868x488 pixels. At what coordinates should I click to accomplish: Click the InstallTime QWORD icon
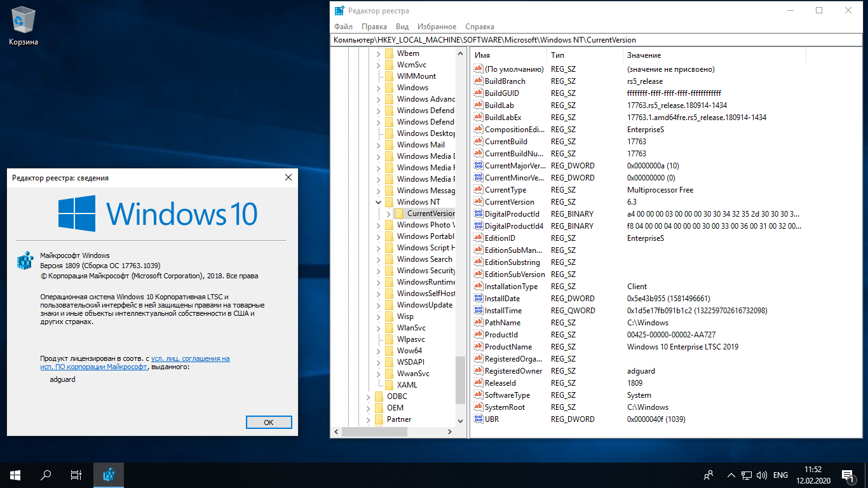tap(478, 311)
